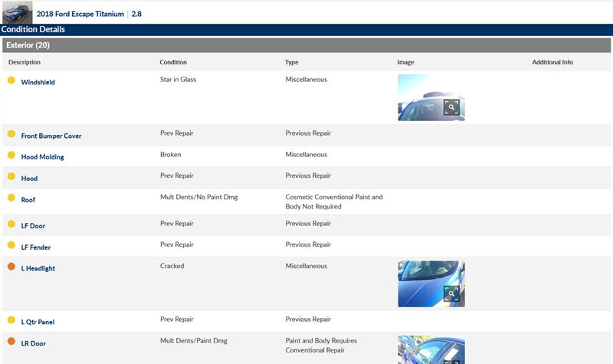This screenshot has width=613, height=364.
Task: Open the LF Fender item
Action: pyautogui.click(x=35, y=248)
